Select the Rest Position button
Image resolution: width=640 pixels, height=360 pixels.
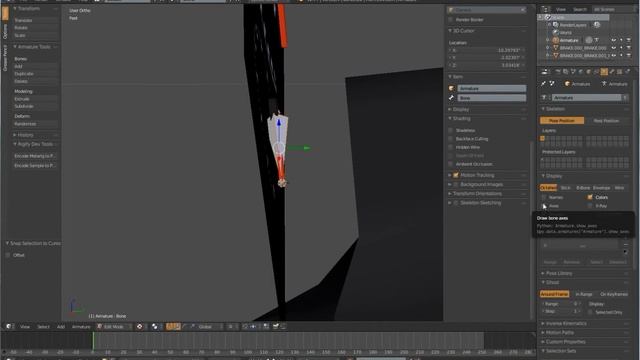[606, 121]
